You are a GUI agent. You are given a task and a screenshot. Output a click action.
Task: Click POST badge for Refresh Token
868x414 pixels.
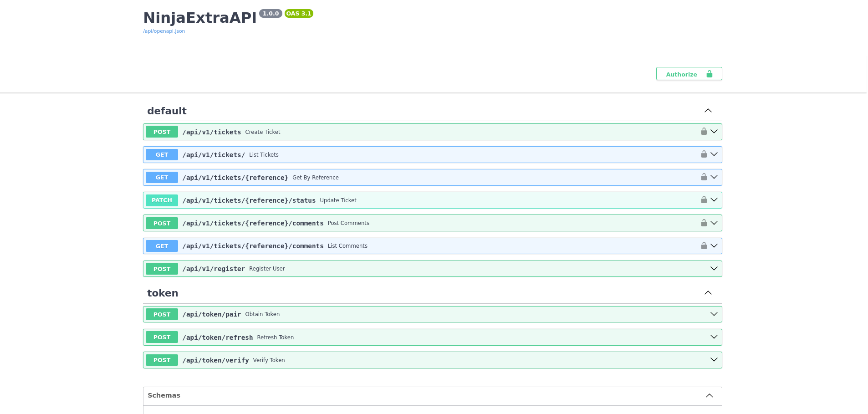tap(162, 337)
